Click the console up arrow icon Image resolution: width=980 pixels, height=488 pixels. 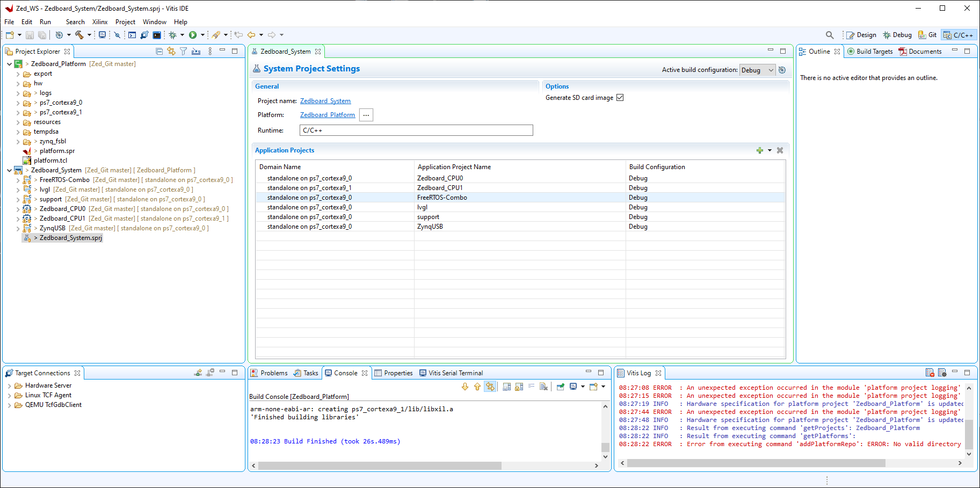click(477, 387)
